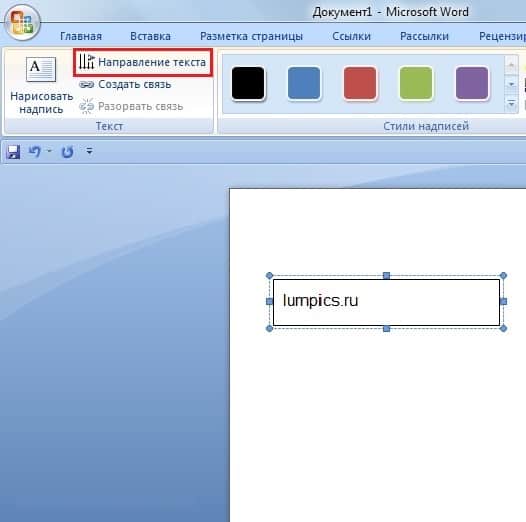Apply the black text box style

pos(248,83)
